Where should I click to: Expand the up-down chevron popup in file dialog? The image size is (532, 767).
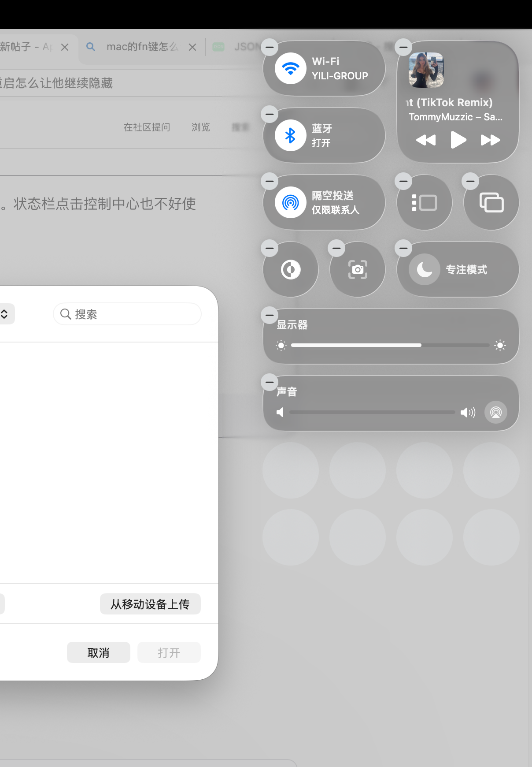5,314
